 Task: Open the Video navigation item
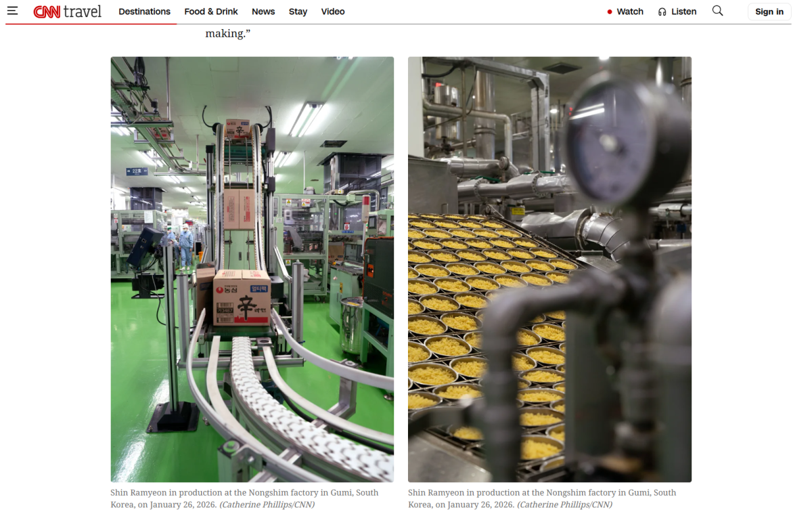[x=333, y=12]
